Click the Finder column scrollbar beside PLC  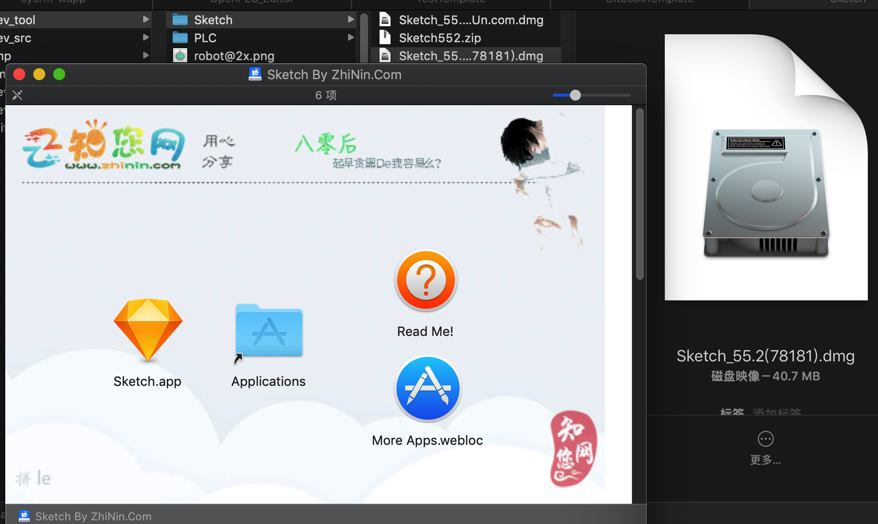point(364,37)
